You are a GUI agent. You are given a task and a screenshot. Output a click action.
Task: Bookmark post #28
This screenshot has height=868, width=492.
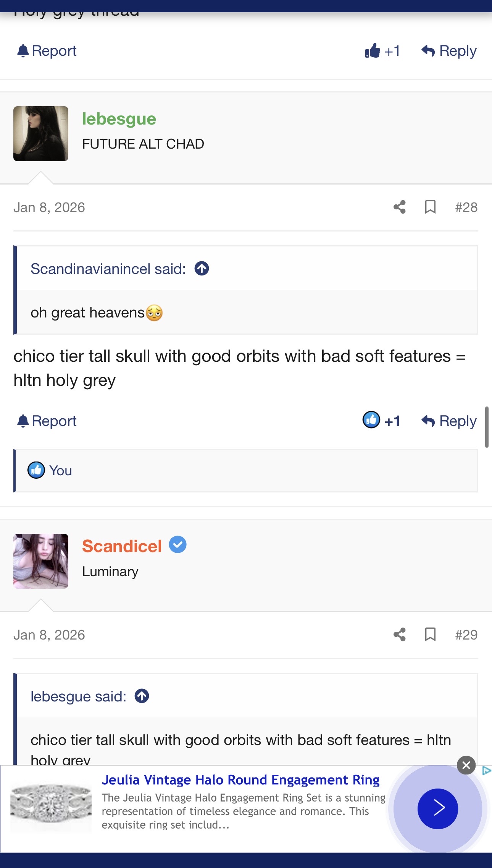[x=430, y=207]
